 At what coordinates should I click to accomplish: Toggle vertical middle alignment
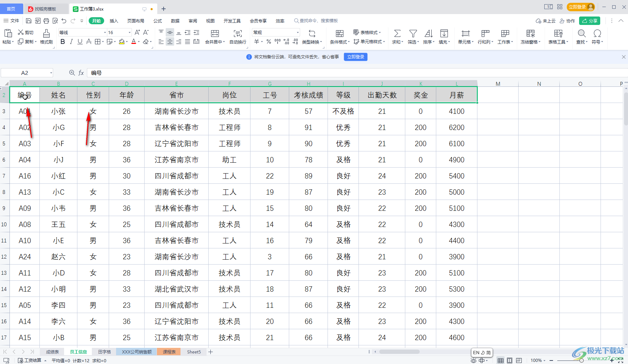tap(170, 32)
